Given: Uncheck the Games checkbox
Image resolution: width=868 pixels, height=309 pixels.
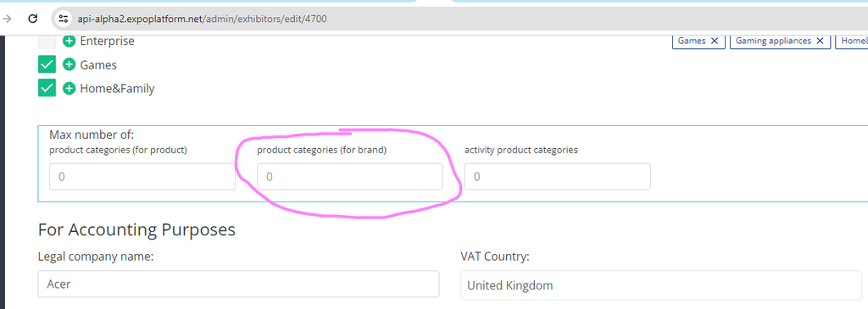Looking at the screenshot, I should [x=47, y=64].
